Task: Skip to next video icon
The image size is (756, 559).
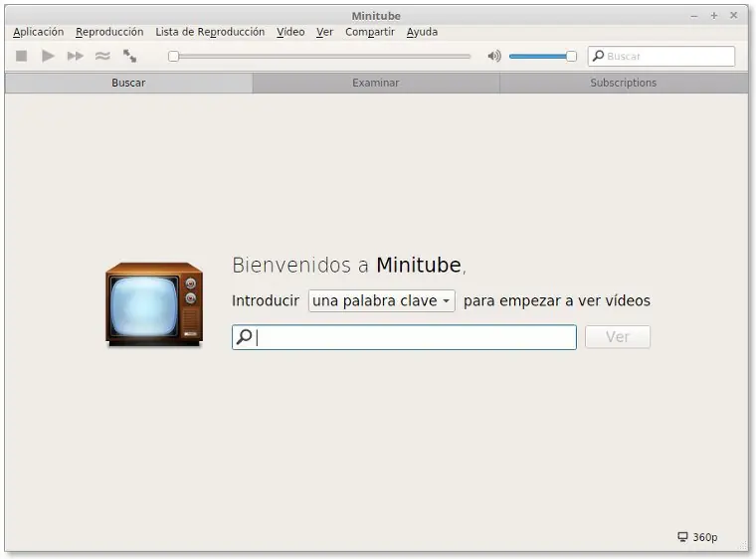Action: coord(75,56)
